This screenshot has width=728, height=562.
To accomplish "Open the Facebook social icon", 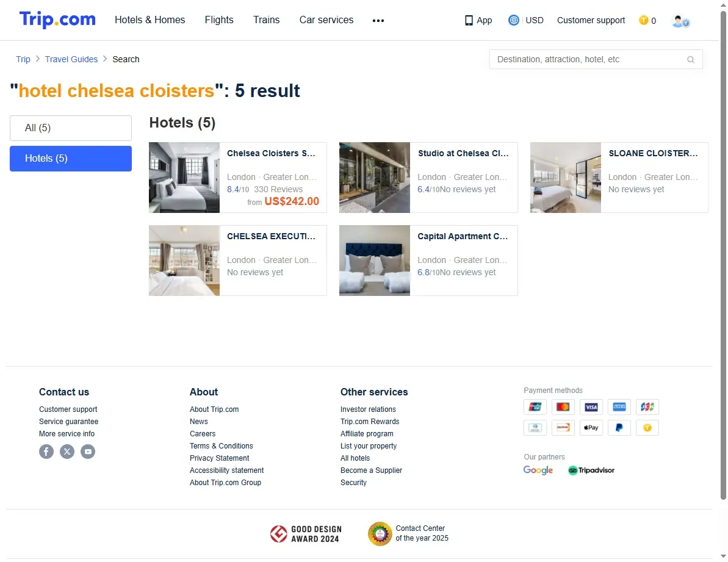I will coord(46,452).
